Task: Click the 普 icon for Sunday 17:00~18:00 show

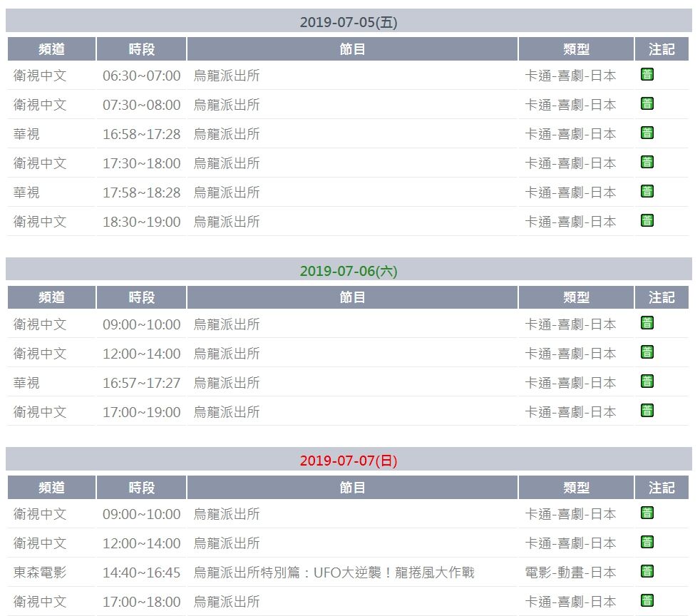Action: pyautogui.click(x=647, y=600)
